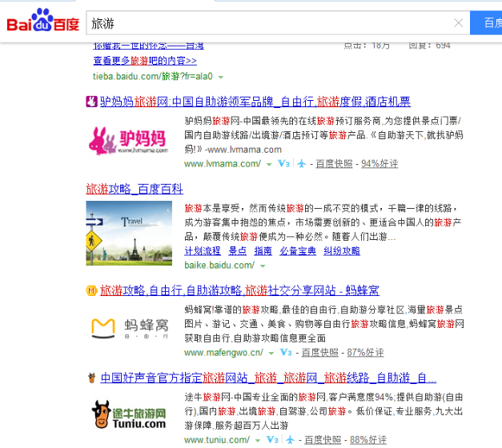Click V3 badge in mafengwo result
Screen dimensions: 502x448
pos(286,353)
